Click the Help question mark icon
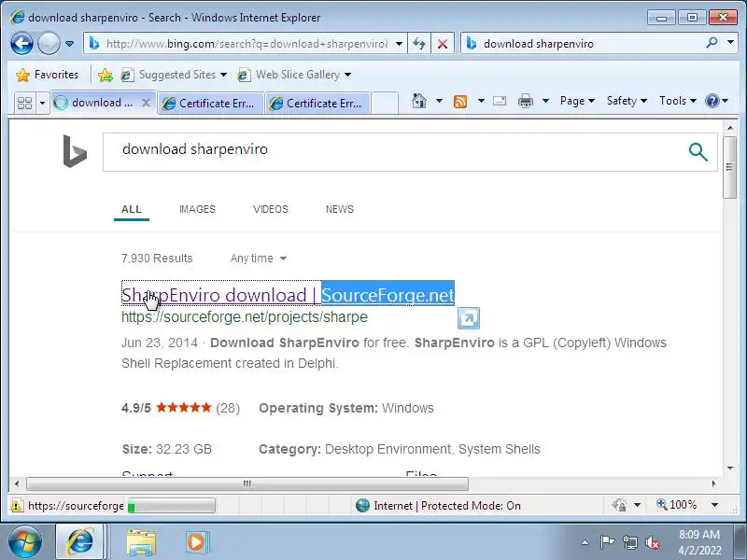This screenshot has width=747, height=560. [x=712, y=101]
